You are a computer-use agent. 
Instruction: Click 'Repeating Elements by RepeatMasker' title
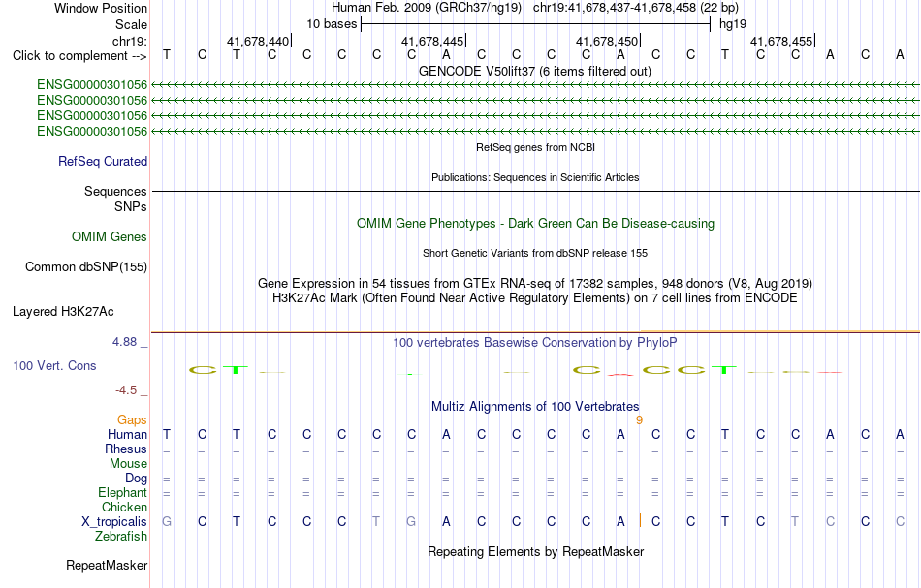coord(535,552)
